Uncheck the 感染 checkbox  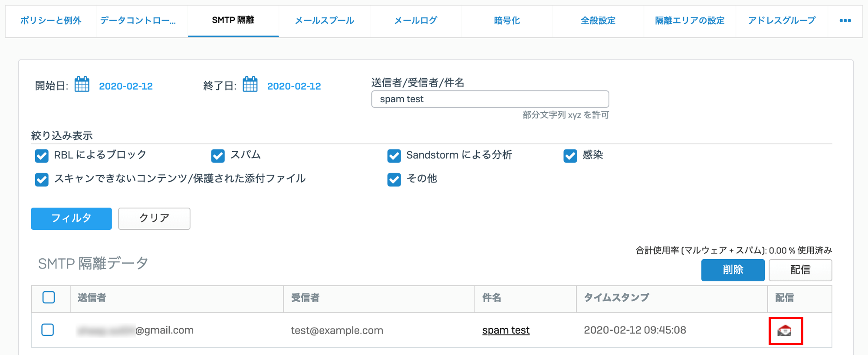tap(570, 156)
